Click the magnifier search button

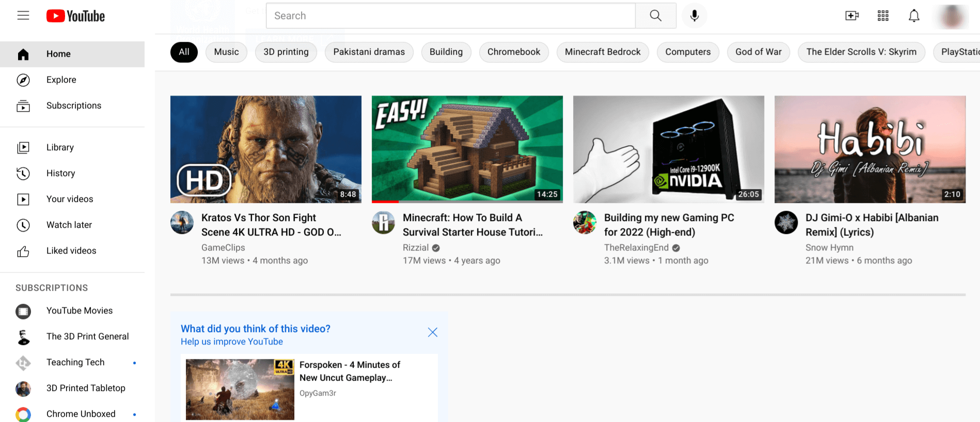pyautogui.click(x=656, y=15)
